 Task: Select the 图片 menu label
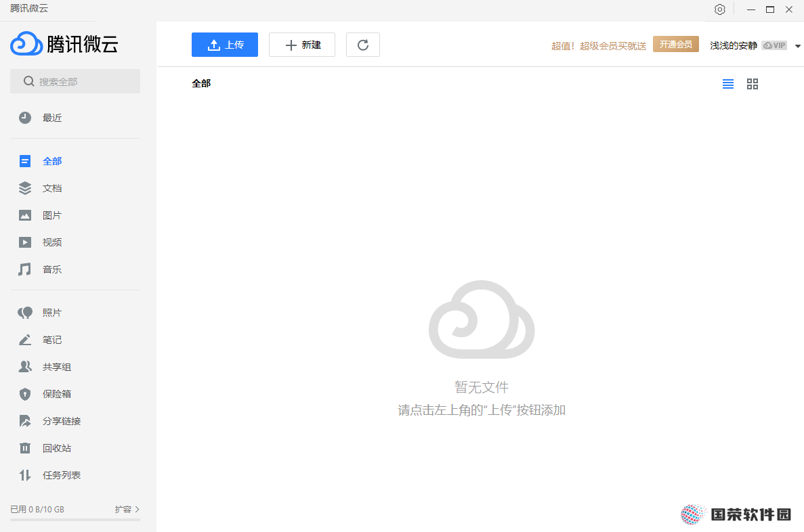(x=52, y=215)
